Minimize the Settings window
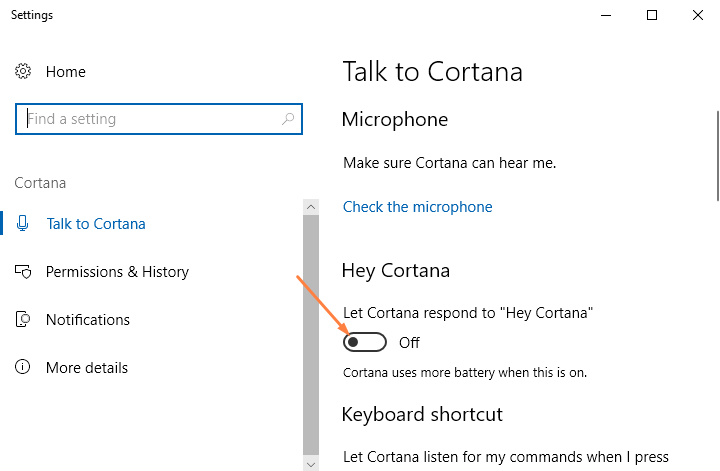 pos(606,15)
